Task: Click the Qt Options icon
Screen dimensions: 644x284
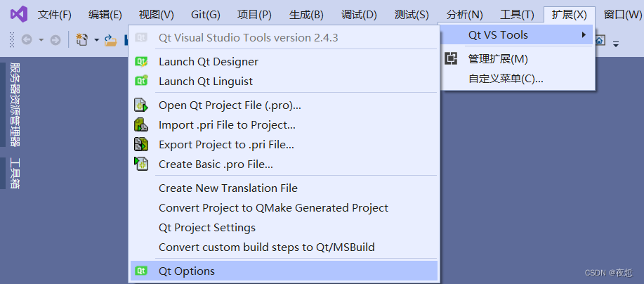Action: point(141,271)
